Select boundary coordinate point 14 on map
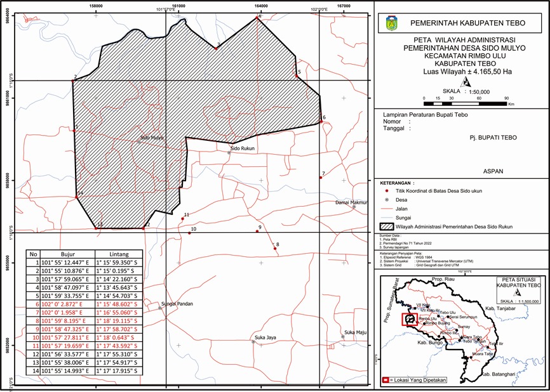Image resolution: width=550 pixels, height=392 pixels. click(77, 197)
